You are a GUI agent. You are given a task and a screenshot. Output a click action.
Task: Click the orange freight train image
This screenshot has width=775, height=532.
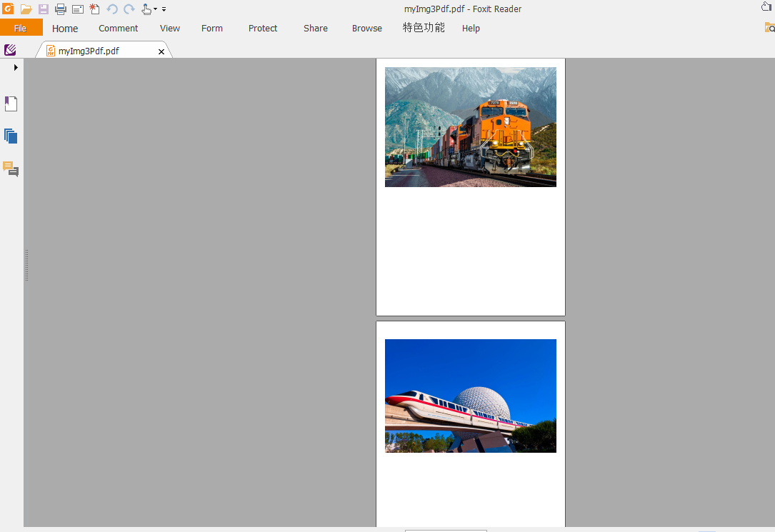(x=471, y=127)
